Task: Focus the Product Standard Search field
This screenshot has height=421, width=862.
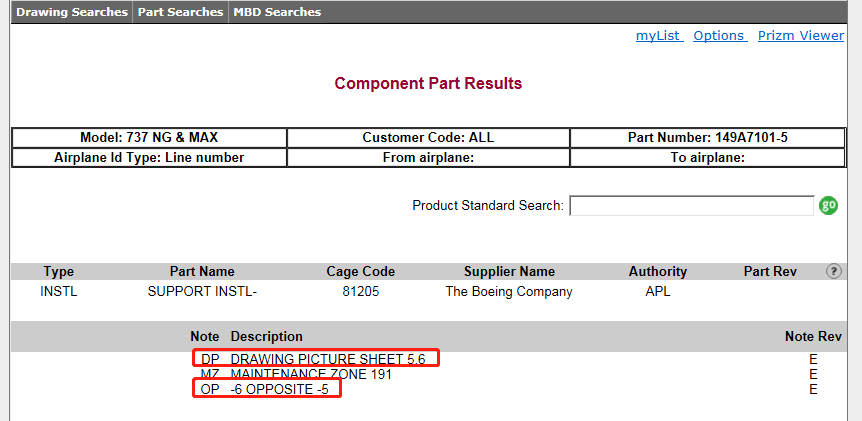Action: tap(692, 206)
